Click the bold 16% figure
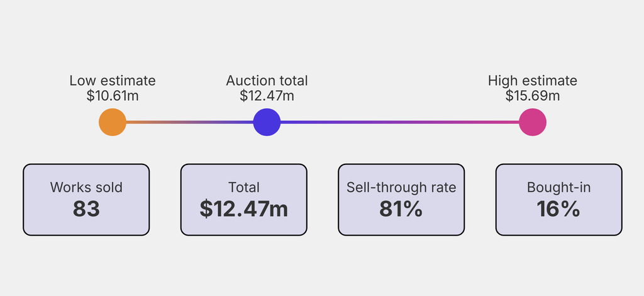 click(559, 209)
